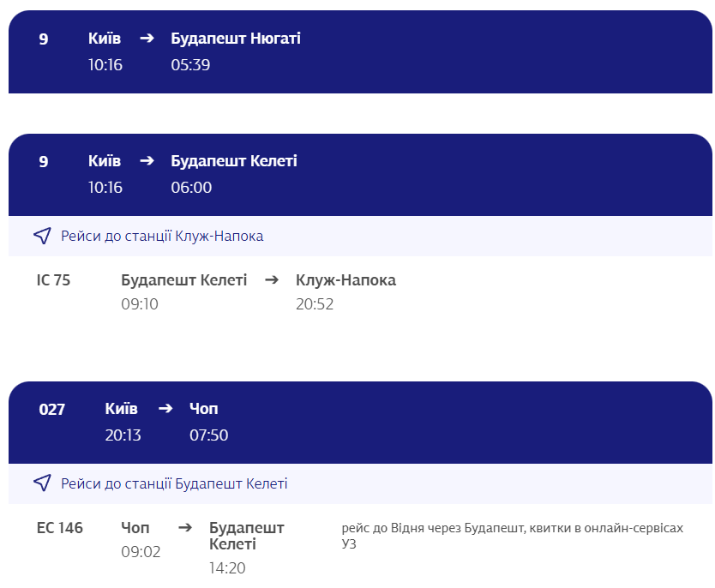715x588 pixels.
Task: Open train 9 to Будапешт Нюгаті card
Action: tap(360, 51)
